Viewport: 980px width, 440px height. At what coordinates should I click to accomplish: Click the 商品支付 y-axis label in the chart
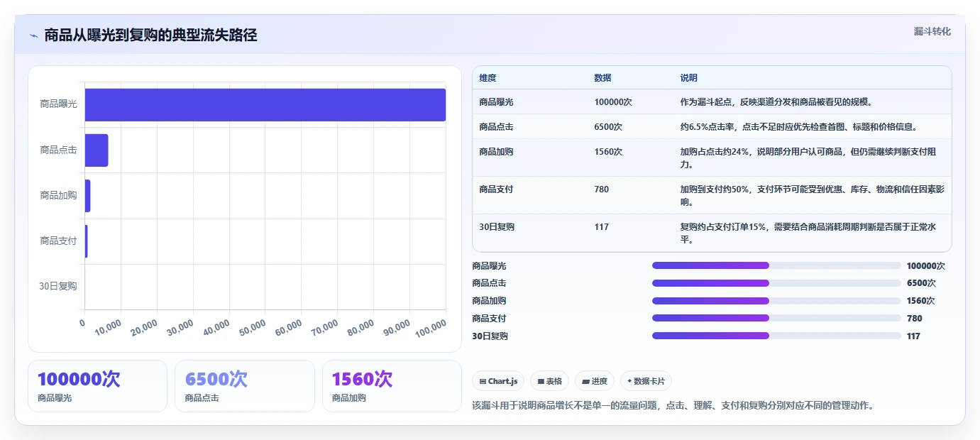coord(58,241)
